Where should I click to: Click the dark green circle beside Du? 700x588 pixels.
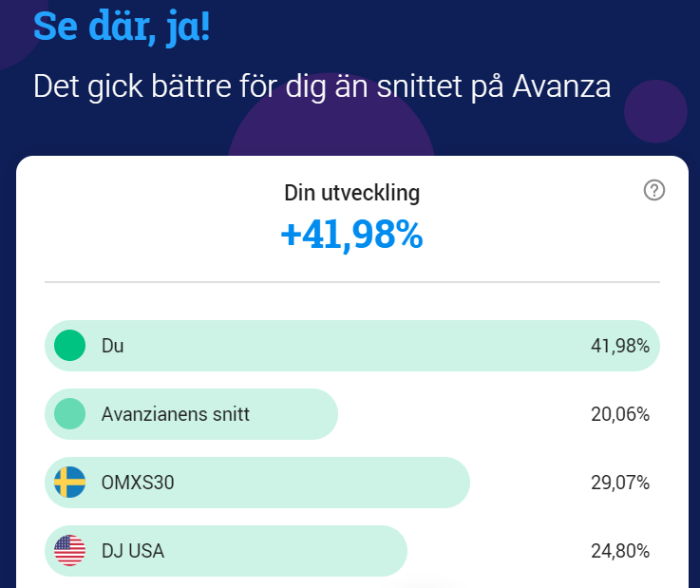[x=70, y=346]
